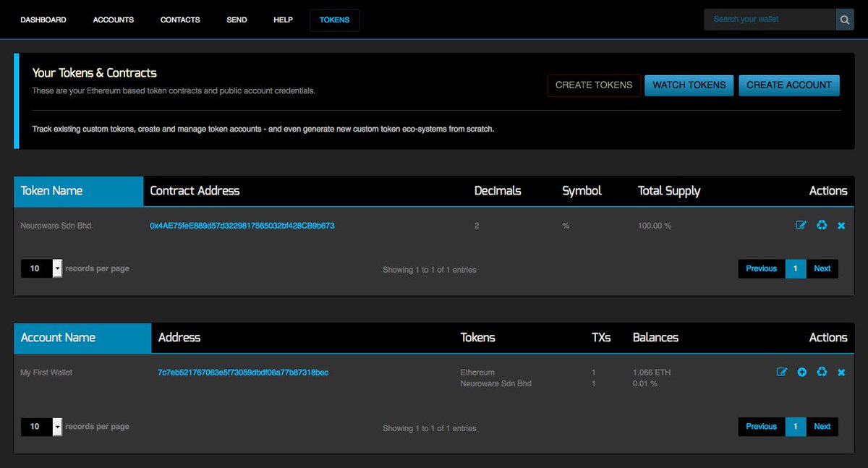Sort by Total Supply column
Image resolution: width=868 pixels, height=468 pixels.
pyautogui.click(x=669, y=191)
